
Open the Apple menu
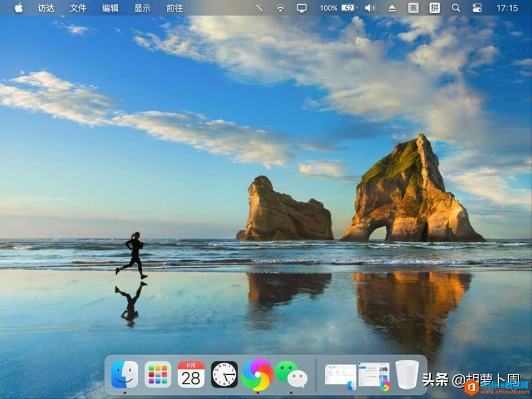19,8
